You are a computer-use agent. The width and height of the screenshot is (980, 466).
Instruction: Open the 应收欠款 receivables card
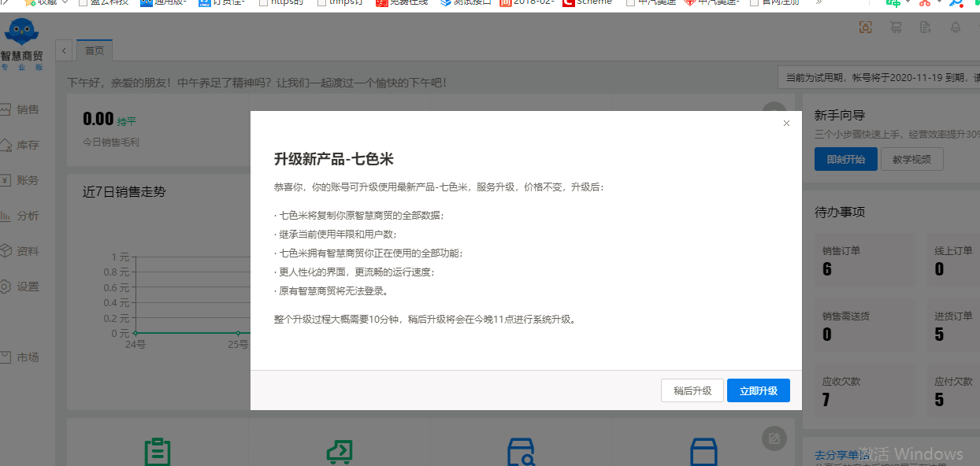[x=863, y=391]
